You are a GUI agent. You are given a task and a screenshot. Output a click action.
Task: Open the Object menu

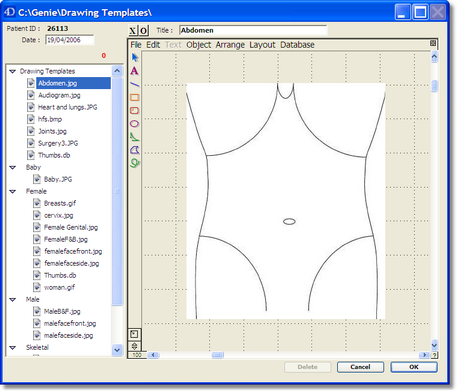tap(198, 45)
